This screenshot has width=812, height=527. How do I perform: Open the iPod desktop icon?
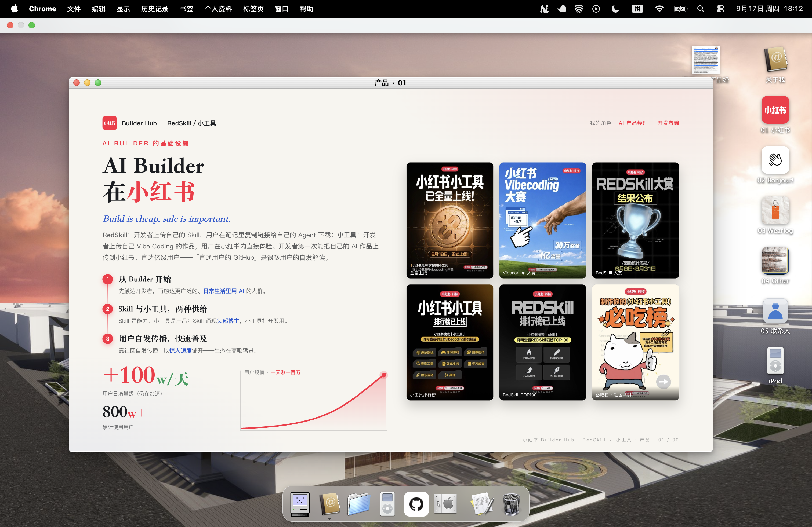(x=775, y=361)
